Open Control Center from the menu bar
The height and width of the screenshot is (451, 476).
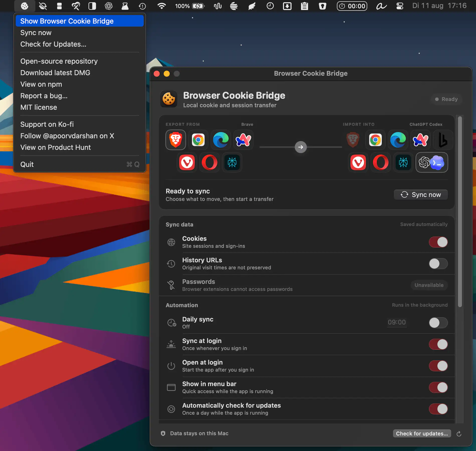[x=400, y=6]
